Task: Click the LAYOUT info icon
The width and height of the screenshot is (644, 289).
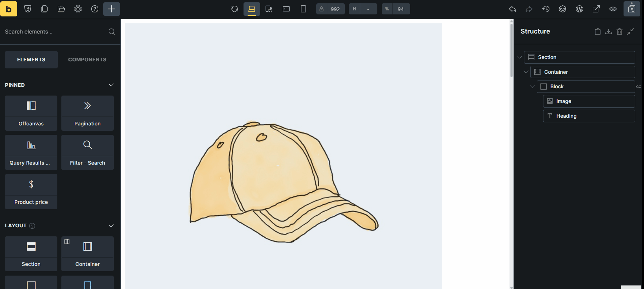Action: point(32,226)
